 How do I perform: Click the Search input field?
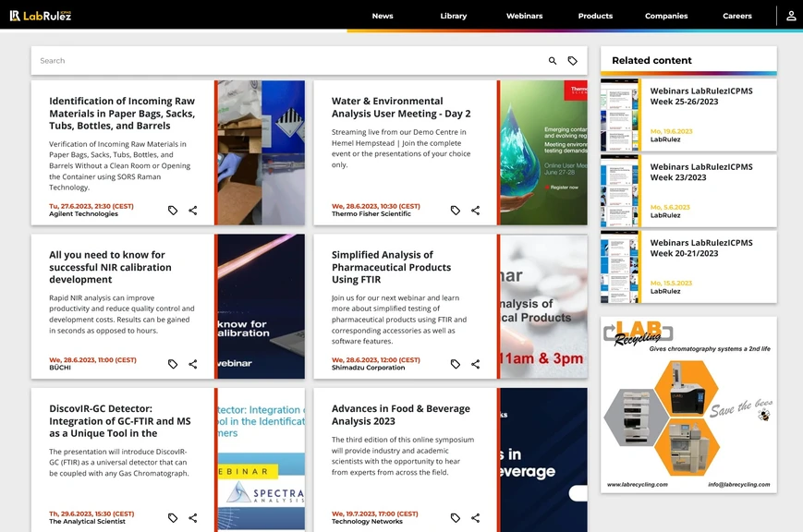[x=289, y=61]
